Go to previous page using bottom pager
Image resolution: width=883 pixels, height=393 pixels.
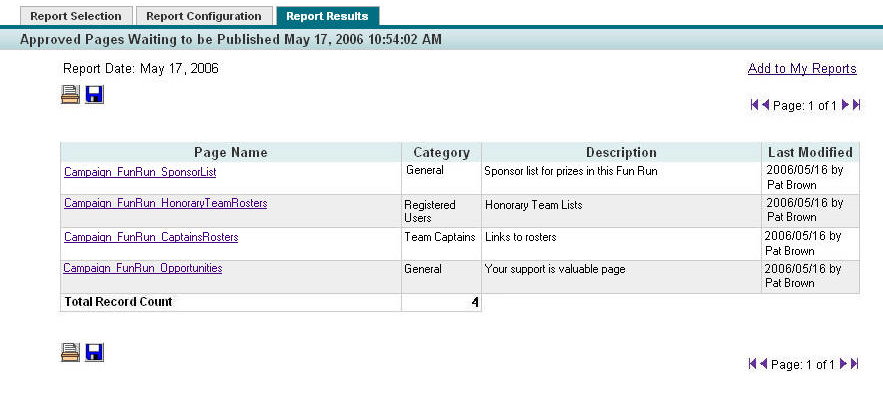(764, 364)
